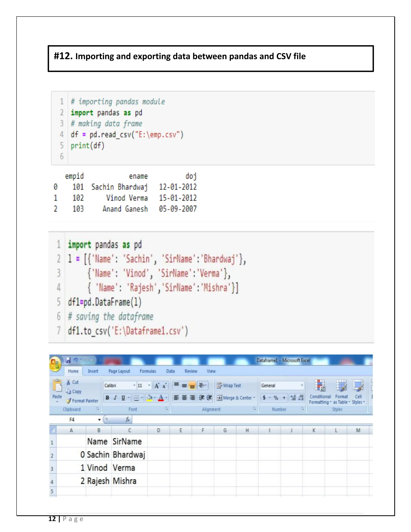The image size is (411, 532).
Task: Toggle Bold formatting
Action: (x=107, y=398)
